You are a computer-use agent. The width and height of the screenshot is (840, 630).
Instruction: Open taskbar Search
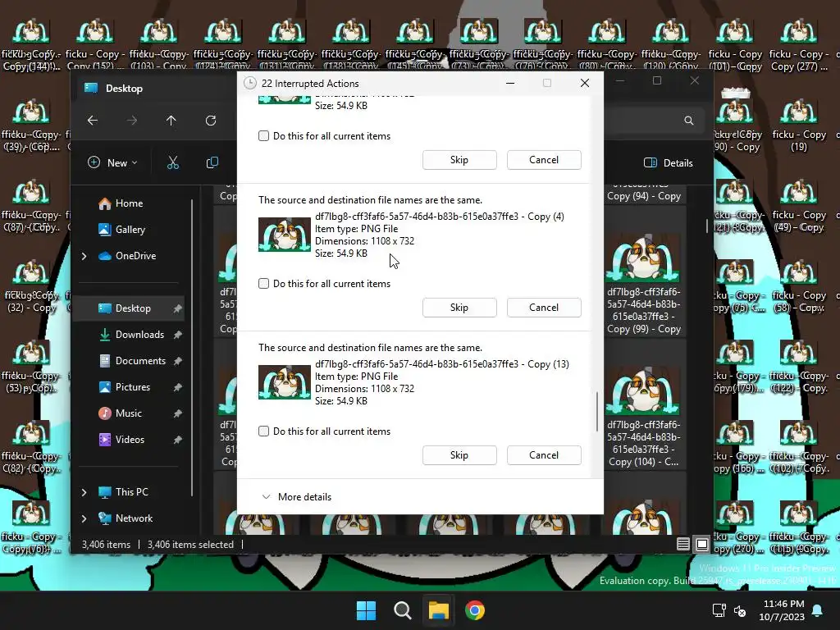coord(402,610)
